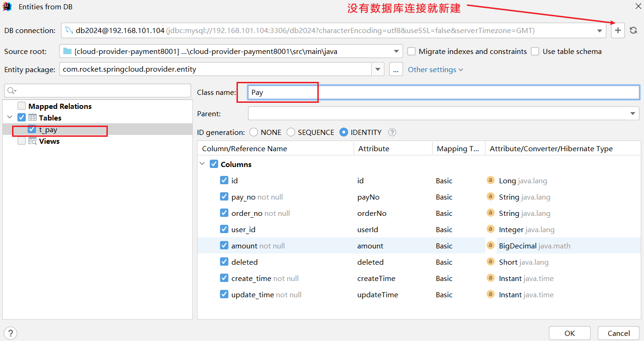Click the BigDecimal attribute type icon
The height and width of the screenshot is (341, 644).
coord(490,245)
